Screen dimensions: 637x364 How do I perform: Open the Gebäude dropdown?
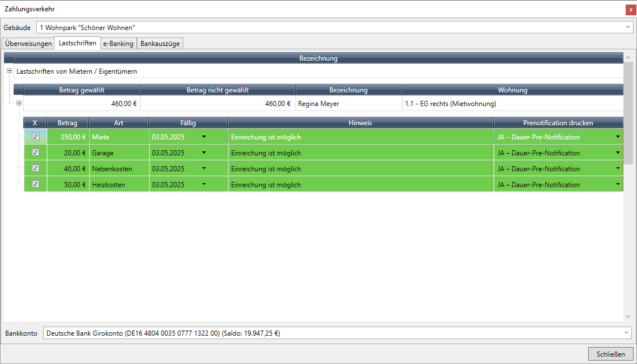pos(628,27)
